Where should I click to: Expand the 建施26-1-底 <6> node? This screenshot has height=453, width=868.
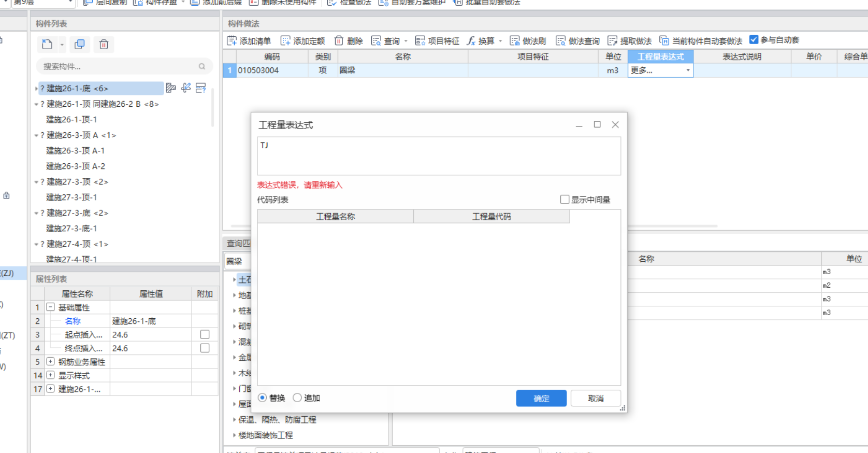coord(36,89)
